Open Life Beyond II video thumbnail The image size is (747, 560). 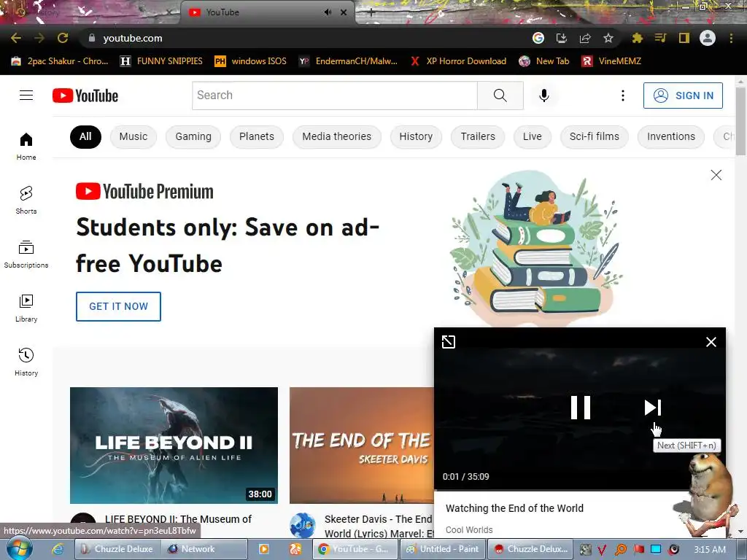tap(174, 446)
